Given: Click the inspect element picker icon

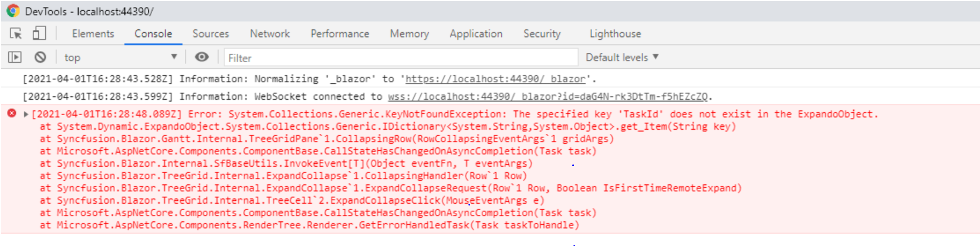Looking at the screenshot, I should (x=16, y=33).
